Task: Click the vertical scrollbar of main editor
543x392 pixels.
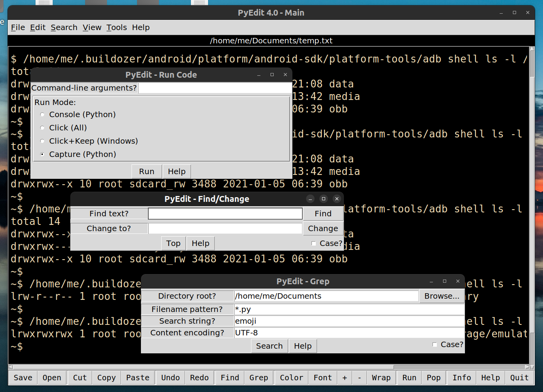Action: pyautogui.click(x=532, y=205)
